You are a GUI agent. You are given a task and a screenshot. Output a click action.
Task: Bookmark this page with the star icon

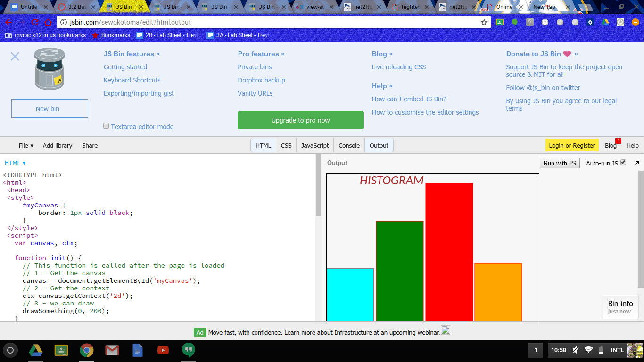tap(484, 22)
